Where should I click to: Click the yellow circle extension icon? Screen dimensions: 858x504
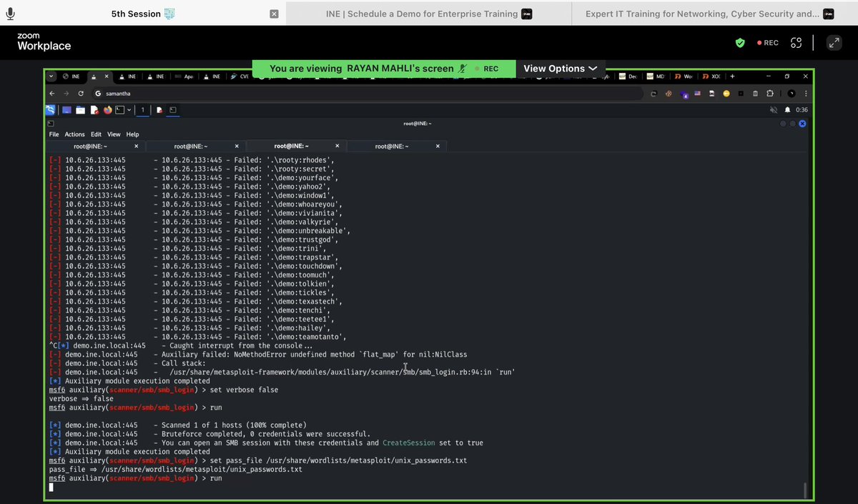pyautogui.click(x=726, y=94)
